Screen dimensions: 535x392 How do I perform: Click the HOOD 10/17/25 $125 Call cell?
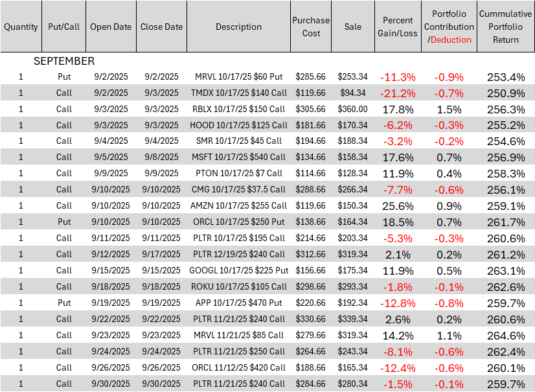[x=239, y=125]
